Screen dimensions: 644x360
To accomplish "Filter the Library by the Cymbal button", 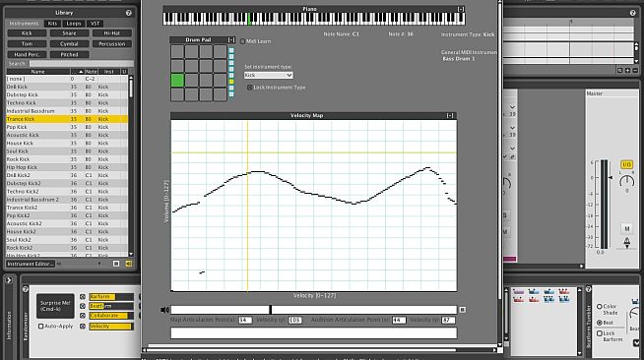I will (69, 44).
